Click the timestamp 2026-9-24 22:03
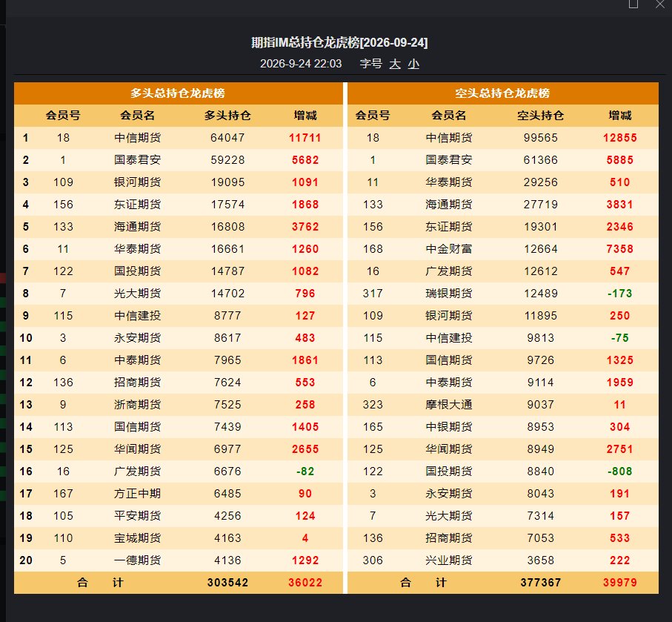The width and height of the screenshot is (672, 622). coord(301,64)
